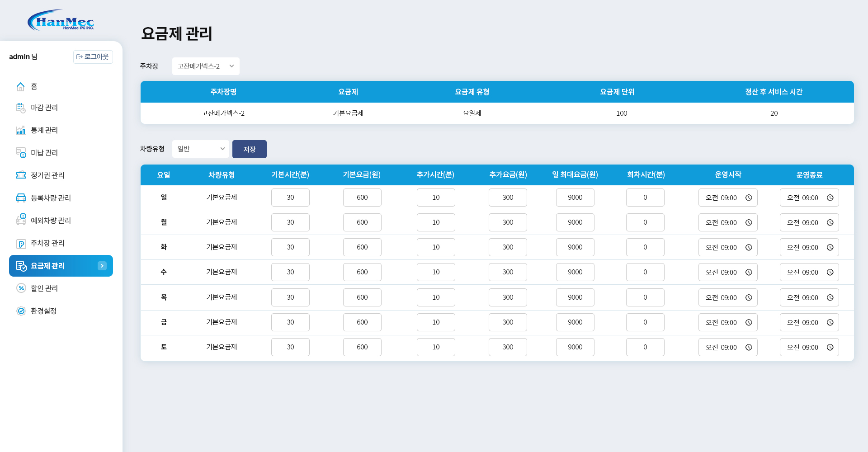Open clock picker for 수 운영시작

[x=749, y=272]
